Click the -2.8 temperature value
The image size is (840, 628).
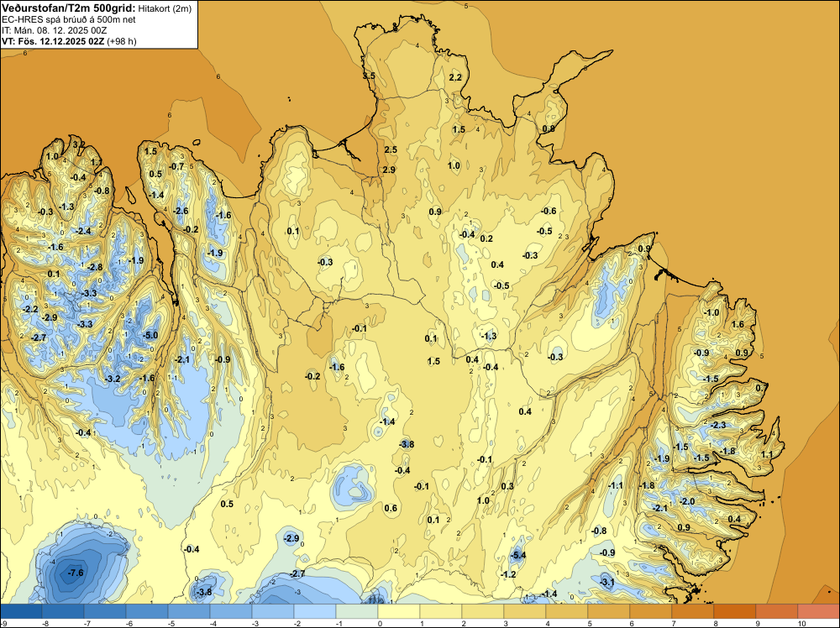(94, 267)
